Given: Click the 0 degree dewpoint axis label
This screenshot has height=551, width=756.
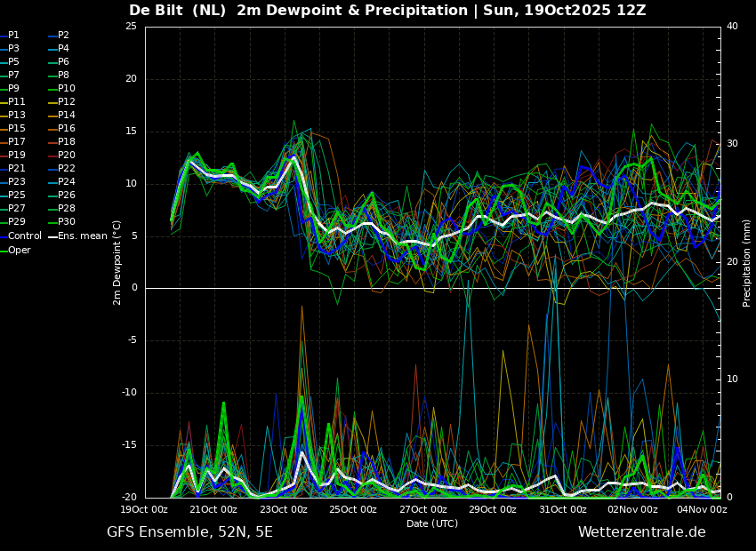Looking at the screenshot, I should [x=134, y=288].
